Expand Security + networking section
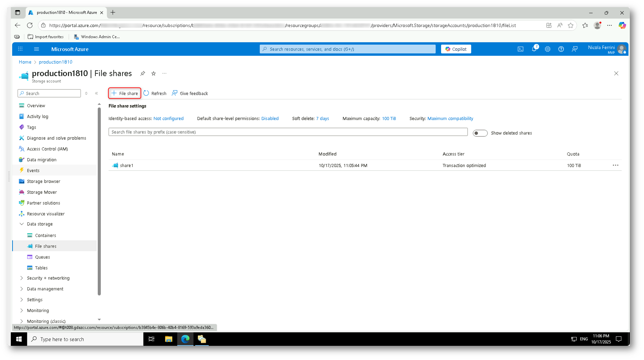Screen dimensions: 644x360 [22, 278]
